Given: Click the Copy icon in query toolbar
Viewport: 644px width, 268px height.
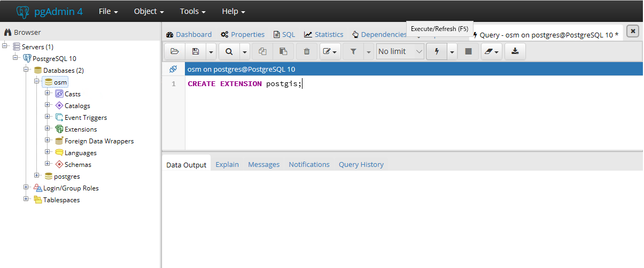Looking at the screenshot, I should tap(262, 51).
